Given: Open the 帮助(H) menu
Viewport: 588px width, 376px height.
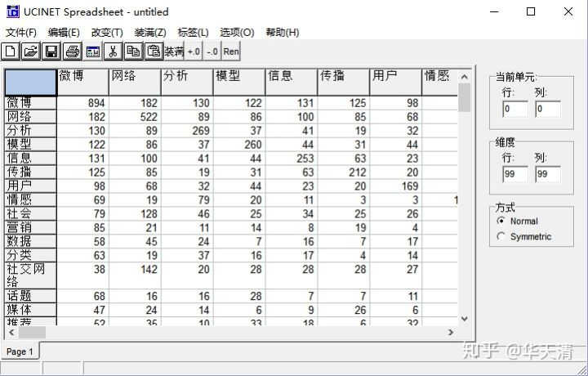Looking at the screenshot, I should 283,33.
